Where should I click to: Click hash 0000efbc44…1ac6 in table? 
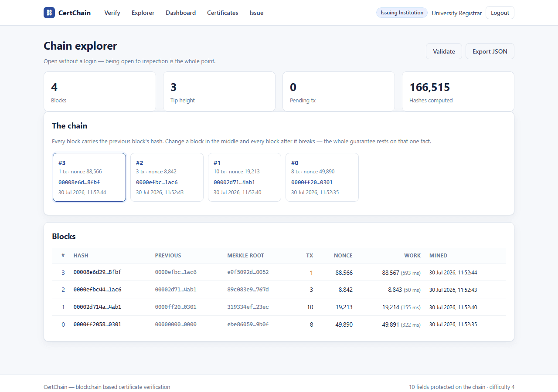(x=97, y=290)
